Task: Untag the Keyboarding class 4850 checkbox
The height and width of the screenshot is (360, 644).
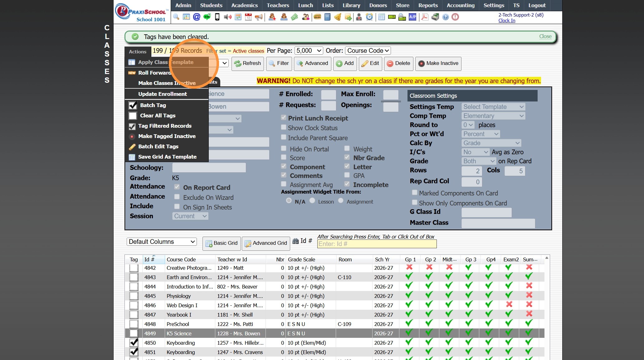Action: pos(134,343)
